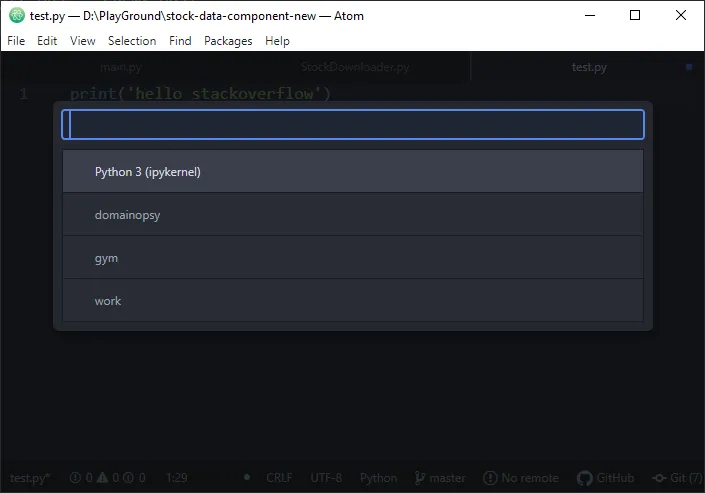Viewport: 705px width, 493px height.
Task: Switch to the main.py tab
Action: [120, 67]
